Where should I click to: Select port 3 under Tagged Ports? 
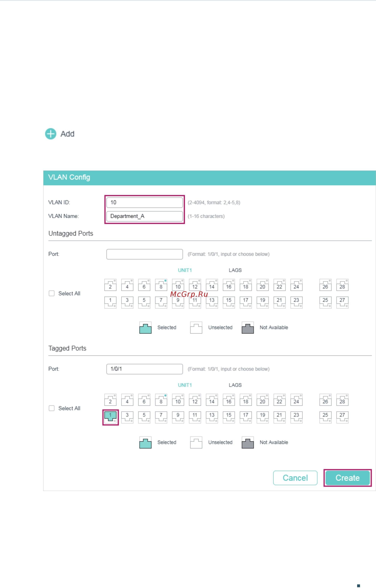click(x=127, y=417)
